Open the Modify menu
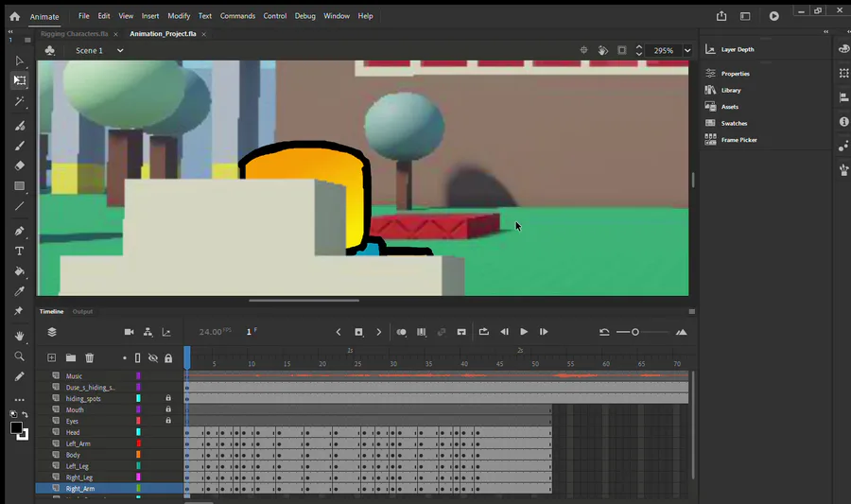This screenshot has width=851, height=504. coord(179,16)
